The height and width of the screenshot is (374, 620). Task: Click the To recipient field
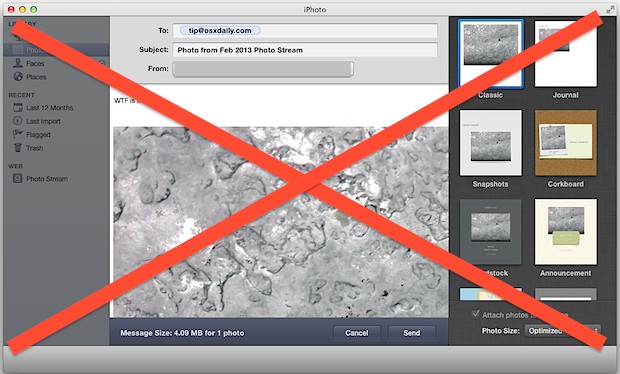[x=305, y=30]
